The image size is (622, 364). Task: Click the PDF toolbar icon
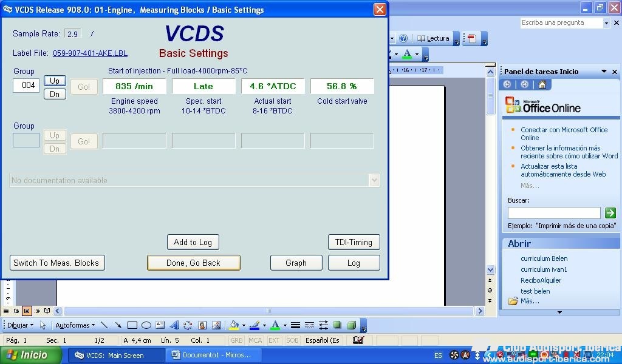[x=472, y=38]
